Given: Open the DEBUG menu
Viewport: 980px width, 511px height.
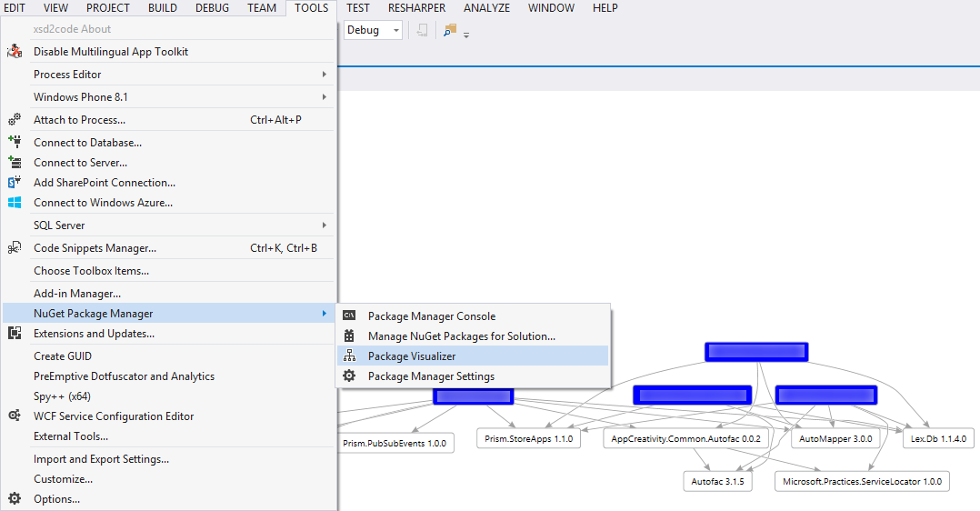Looking at the screenshot, I should tap(212, 8).
